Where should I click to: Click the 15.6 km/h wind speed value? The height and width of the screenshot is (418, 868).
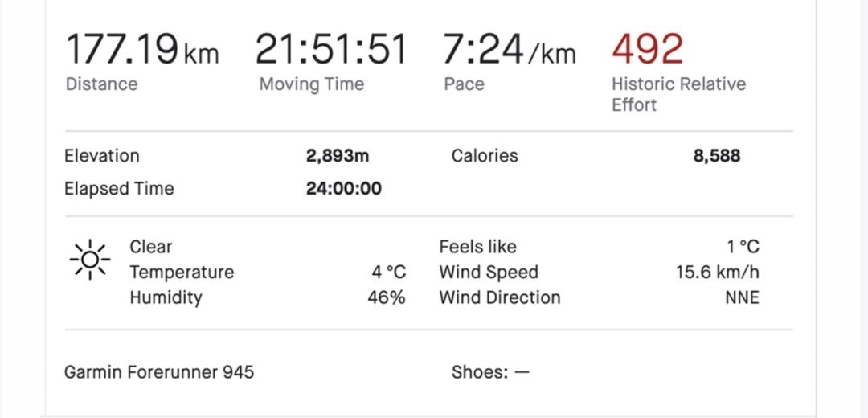point(718,273)
